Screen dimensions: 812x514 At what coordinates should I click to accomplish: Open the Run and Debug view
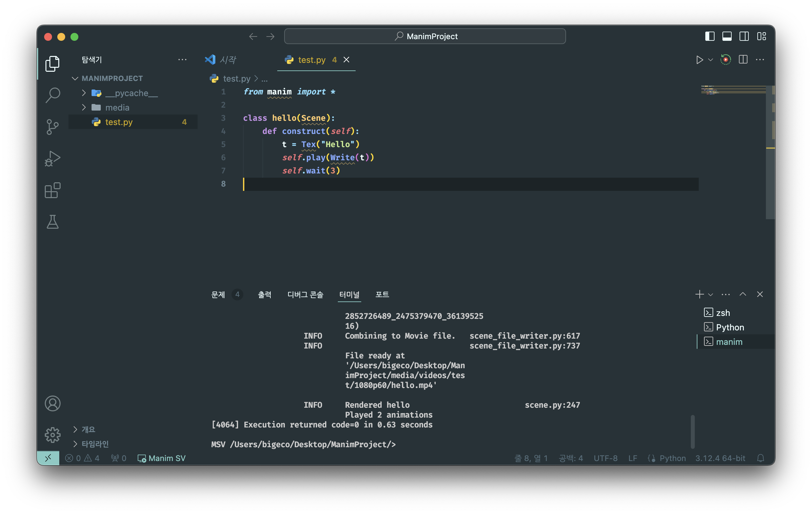click(53, 159)
